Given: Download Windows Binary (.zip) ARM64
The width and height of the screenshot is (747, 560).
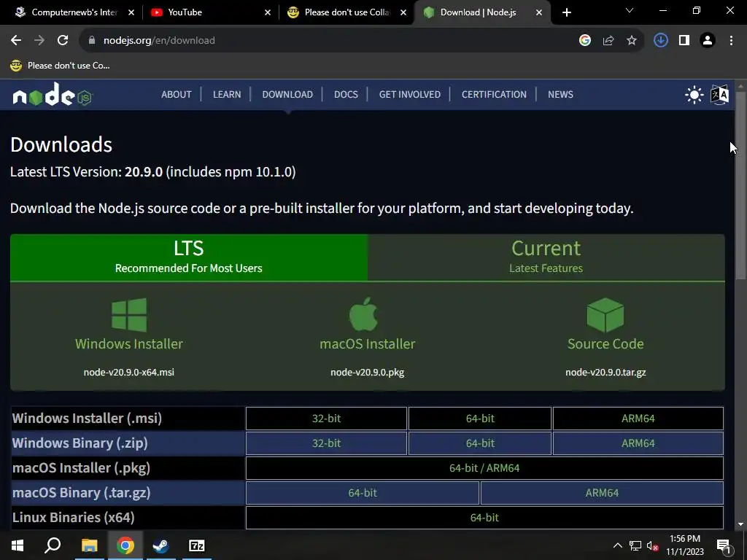Looking at the screenshot, I should 638,443.
